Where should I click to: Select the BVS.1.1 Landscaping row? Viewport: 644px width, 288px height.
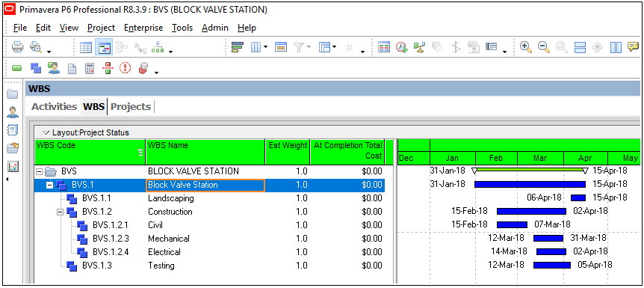(209, 198)
